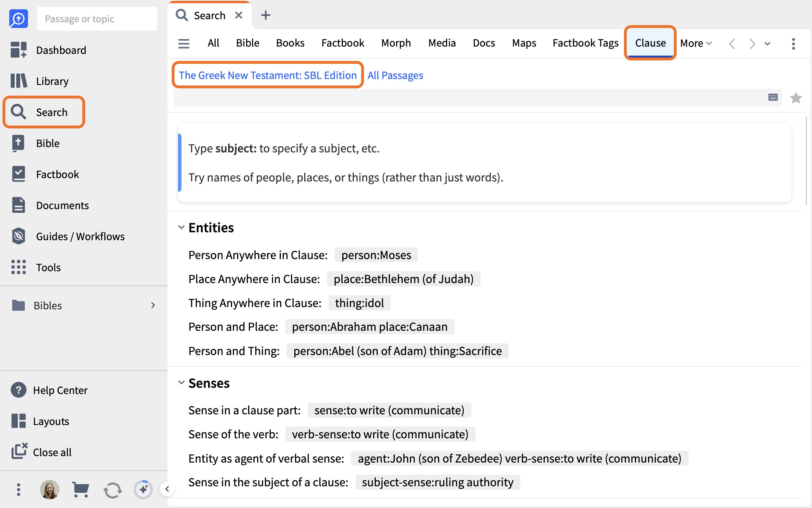Favorite this search with the star icon
812x508 pixels.
796,98
